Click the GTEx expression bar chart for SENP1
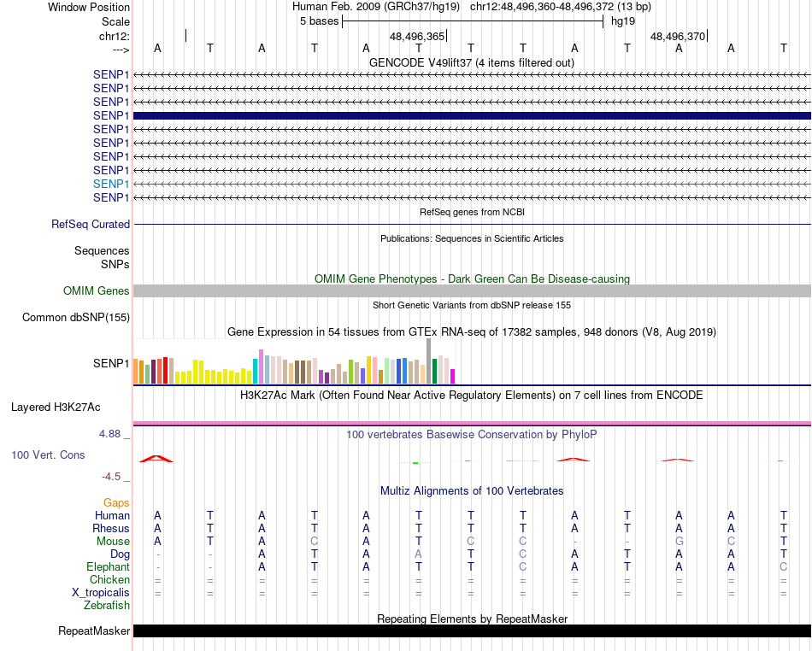The width and height of the screenshot is (812, 651). [295, 371]
